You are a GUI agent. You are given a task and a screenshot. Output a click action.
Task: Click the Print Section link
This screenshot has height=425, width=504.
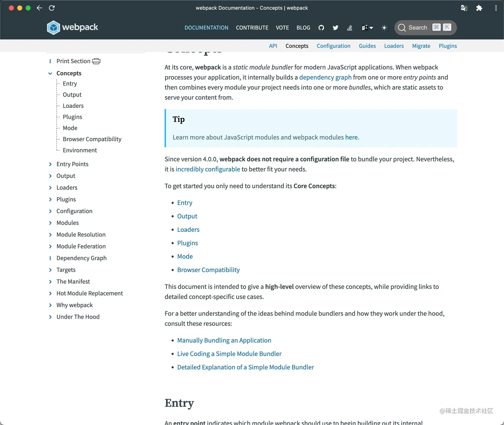pyautogui.click(x=73, y=61)
